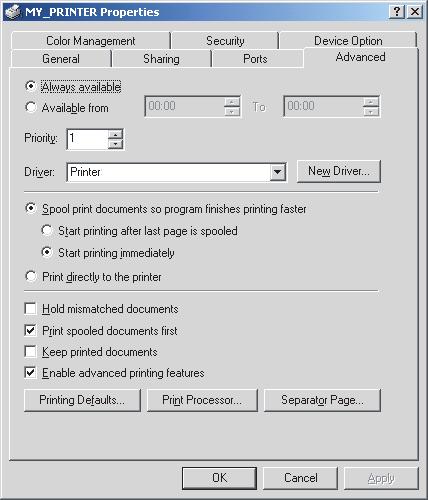Enable Hold mismatched documents checkbox

click(x=30, y=309)
